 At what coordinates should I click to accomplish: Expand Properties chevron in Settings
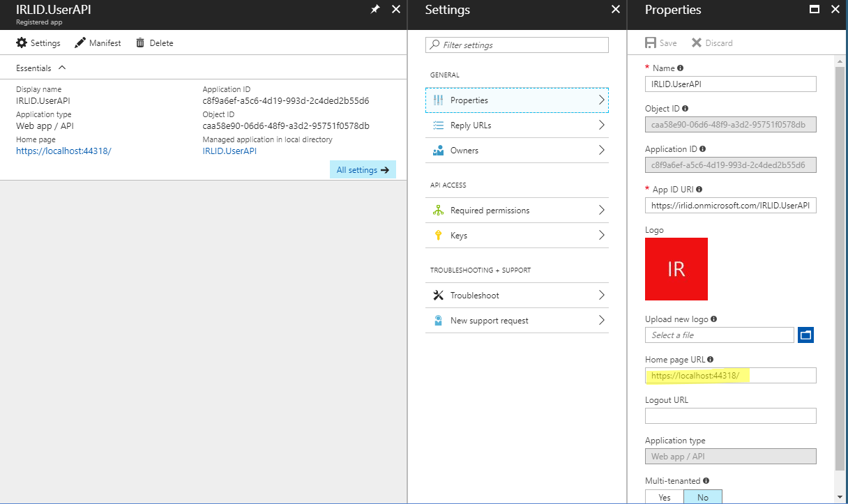(601, 100)
